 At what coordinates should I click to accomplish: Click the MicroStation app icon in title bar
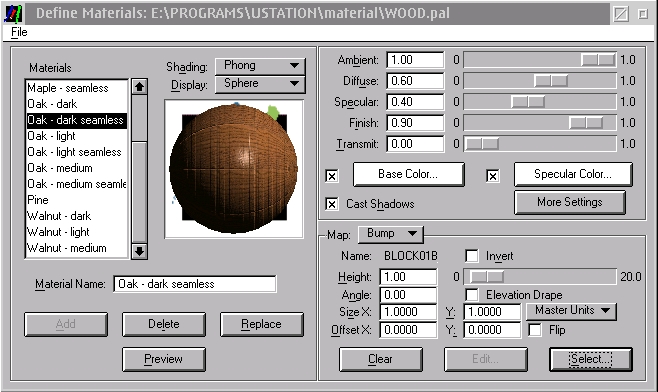(13, 13)
